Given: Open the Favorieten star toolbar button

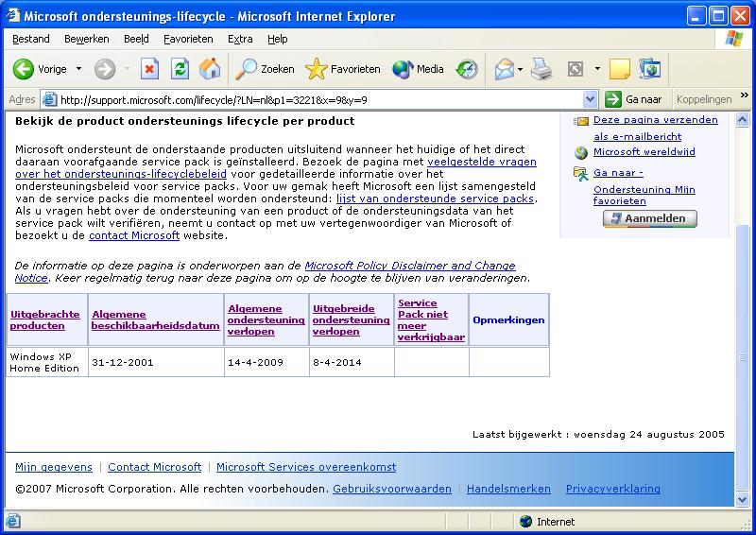Looking at the screenshot, I should [343, 69].
